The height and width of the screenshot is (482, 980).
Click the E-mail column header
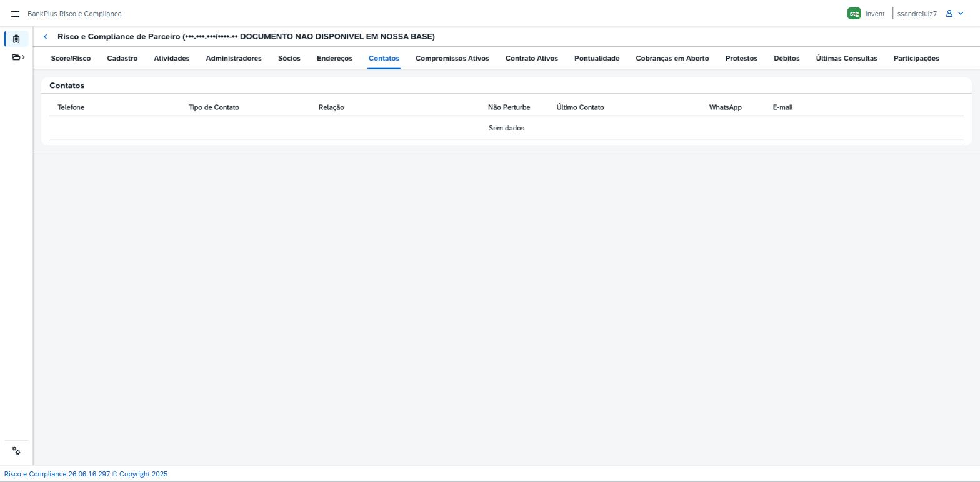pyautogui.click(x=782, y=107)
